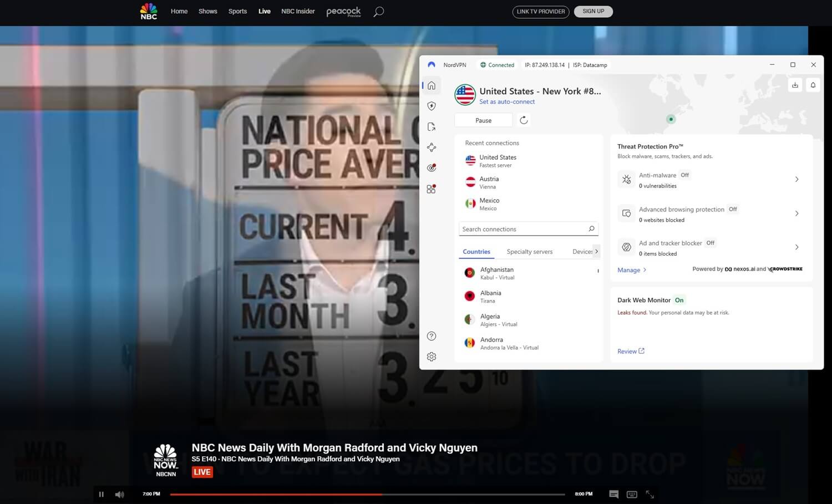Click Set as auto-connect link

click(x=507, y=101)
